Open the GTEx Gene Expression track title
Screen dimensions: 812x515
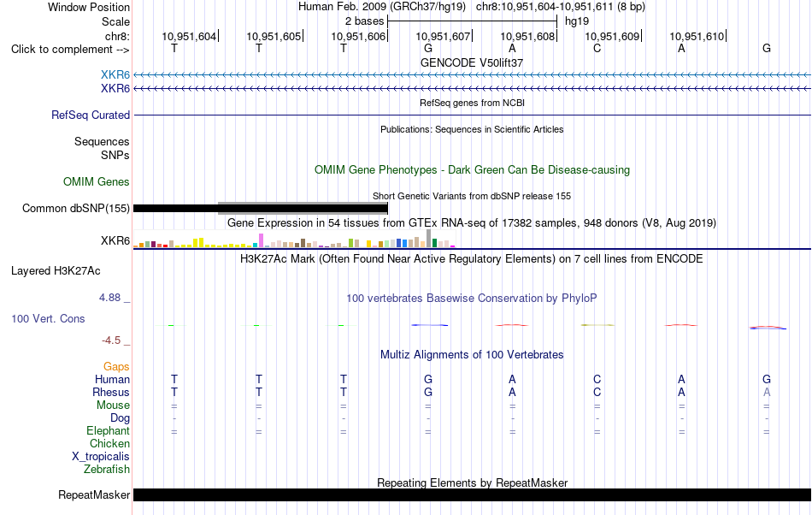pyautogui.click(x=472, y=222)
